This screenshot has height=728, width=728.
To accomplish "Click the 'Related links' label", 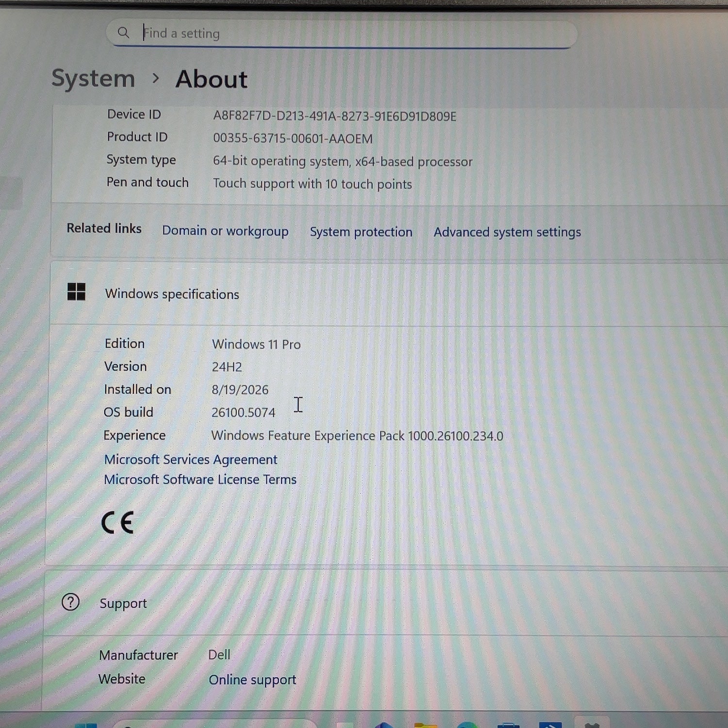I will click(104, 228).
